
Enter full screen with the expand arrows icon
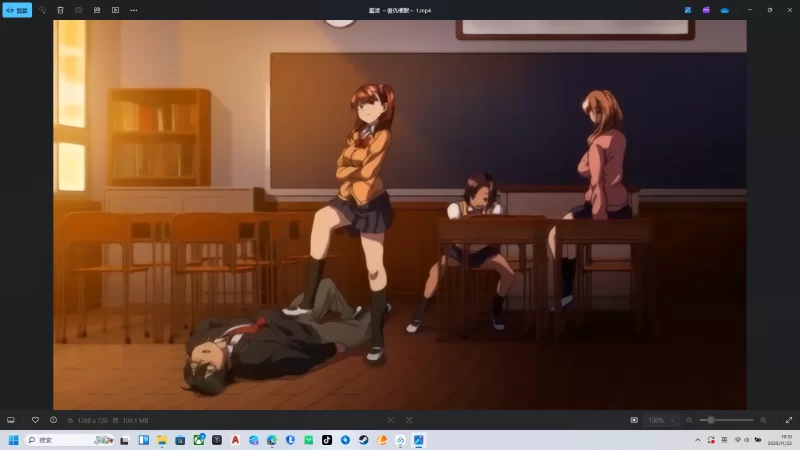[x=789, y=420]
